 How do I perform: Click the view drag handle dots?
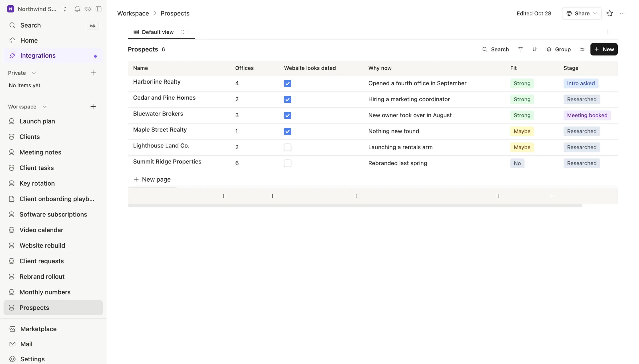pos(183,32)
